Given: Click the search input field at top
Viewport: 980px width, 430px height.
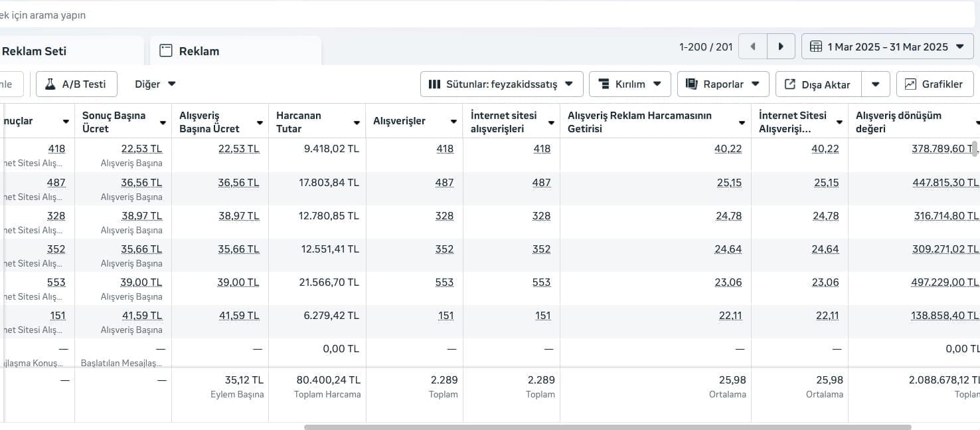Looking at the screenshot, I should [465, 15].
